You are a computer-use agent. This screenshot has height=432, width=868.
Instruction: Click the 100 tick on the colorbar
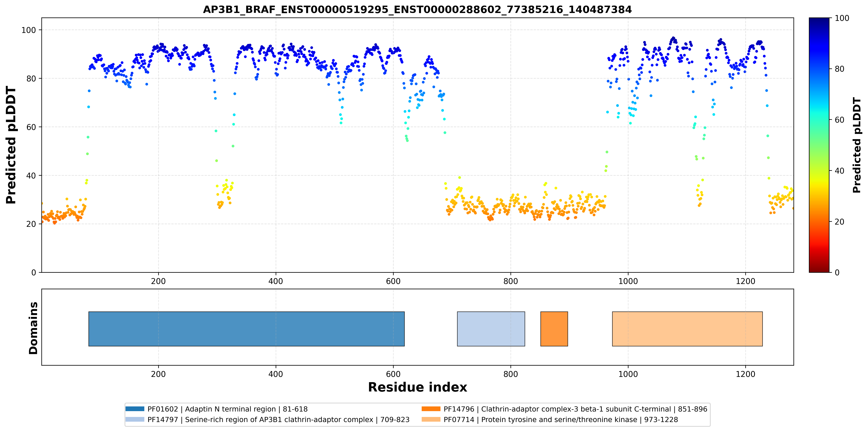pos(842,18)
